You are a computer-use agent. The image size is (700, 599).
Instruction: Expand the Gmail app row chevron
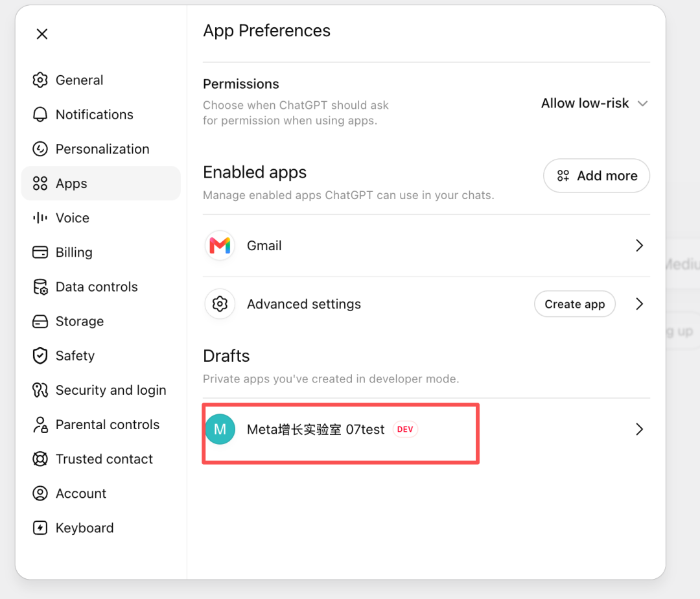(x=639, y=246)
